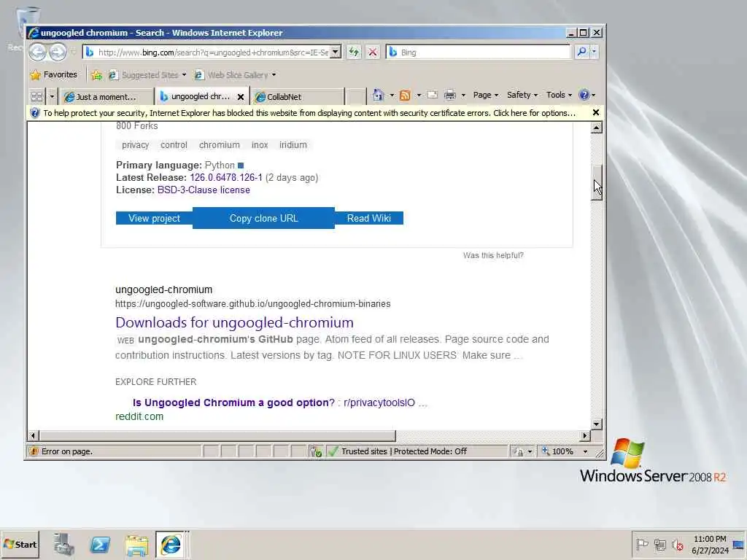The image size is (747, 560).
Task: Open a new blank tab
Action: click(355, 97)
